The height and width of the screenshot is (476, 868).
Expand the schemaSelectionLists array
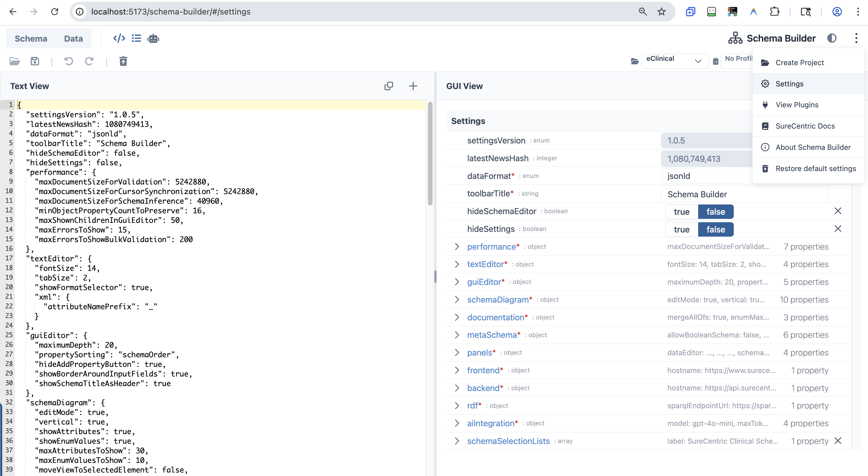457,441
